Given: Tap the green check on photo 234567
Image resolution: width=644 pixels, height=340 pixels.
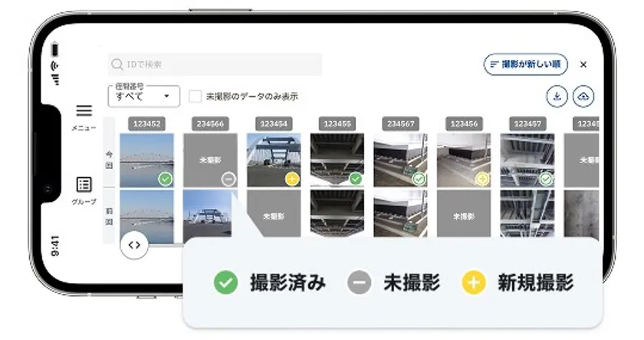Looking at the screenshot, I should tap(419, 180).
